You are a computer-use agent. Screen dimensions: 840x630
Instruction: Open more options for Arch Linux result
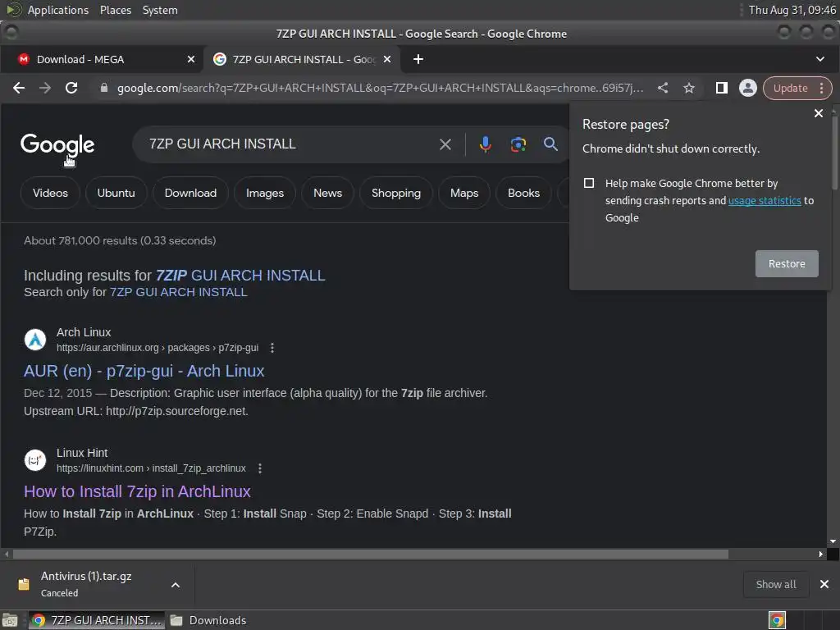pyautogui.click(x=272, y=348)
